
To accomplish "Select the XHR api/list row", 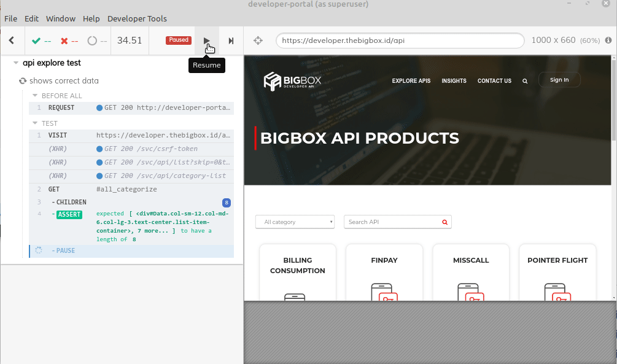I will pyautogui.click(x=131, y=162).
